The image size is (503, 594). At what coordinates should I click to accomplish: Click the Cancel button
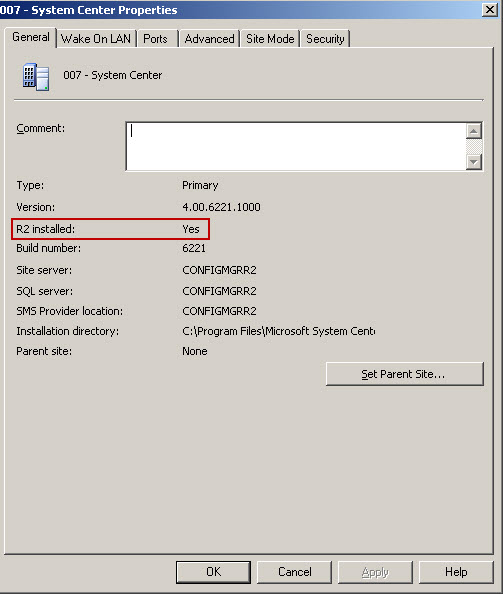click(294, 572)
